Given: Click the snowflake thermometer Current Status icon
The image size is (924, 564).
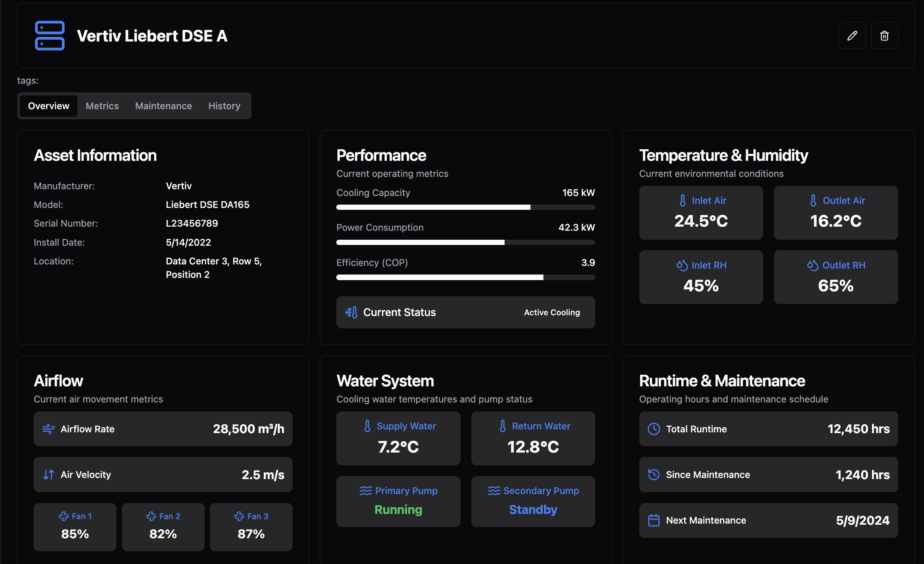Looking at the screenshot, I should [351, 312].
